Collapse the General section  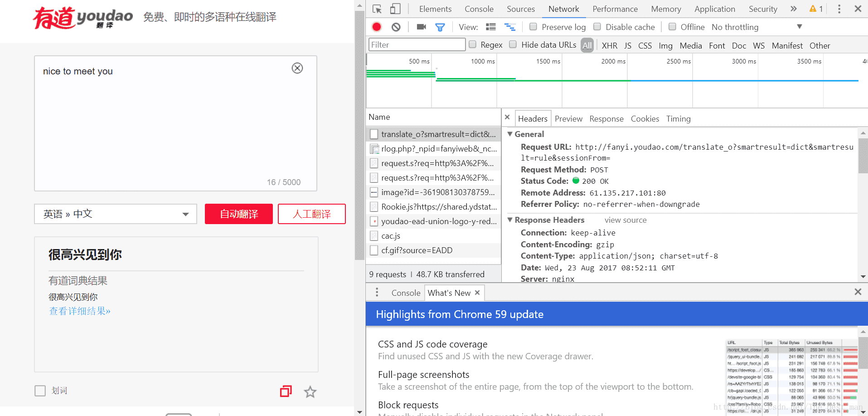point(510,134)
